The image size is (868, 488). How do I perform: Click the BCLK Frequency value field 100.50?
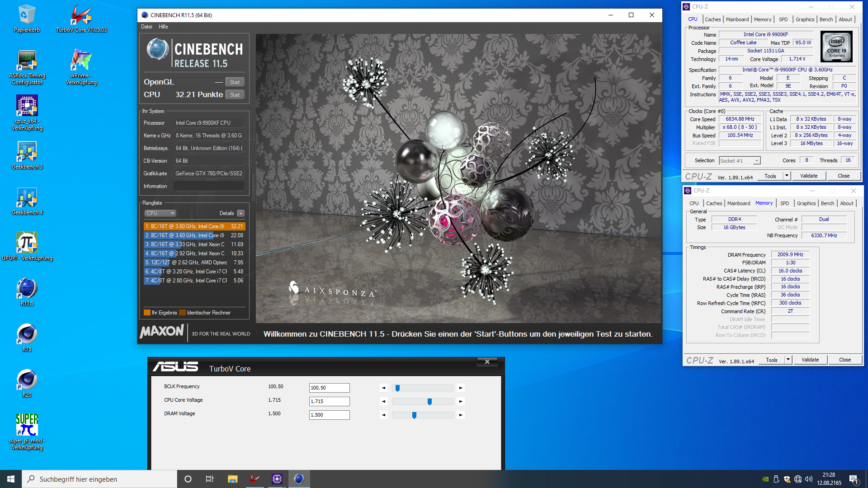(x=329, y=388)
